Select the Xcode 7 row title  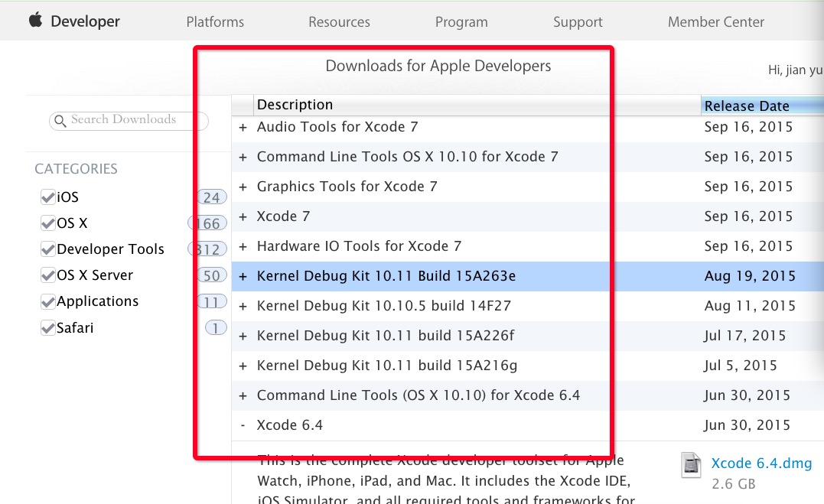pos(283,216)
